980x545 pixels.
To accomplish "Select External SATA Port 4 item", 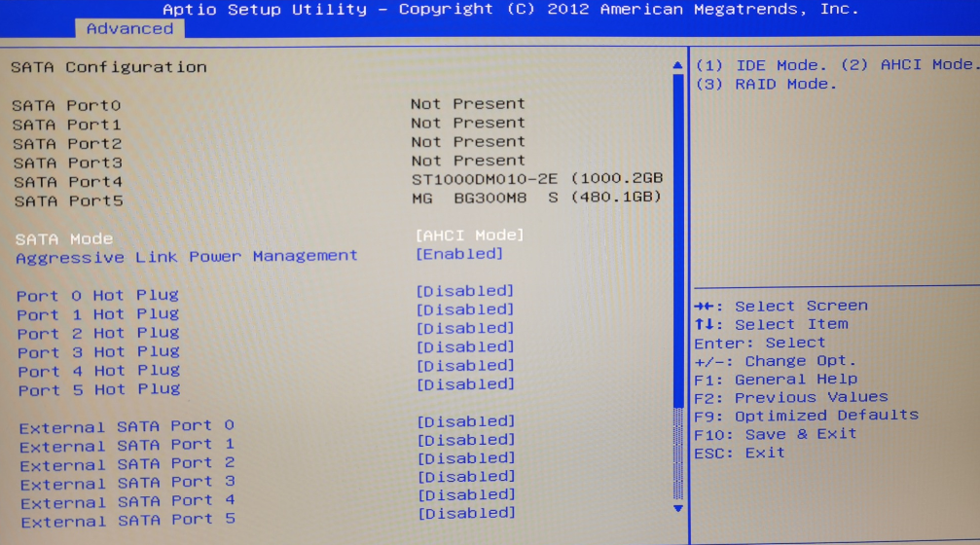I will click(127, 502).
